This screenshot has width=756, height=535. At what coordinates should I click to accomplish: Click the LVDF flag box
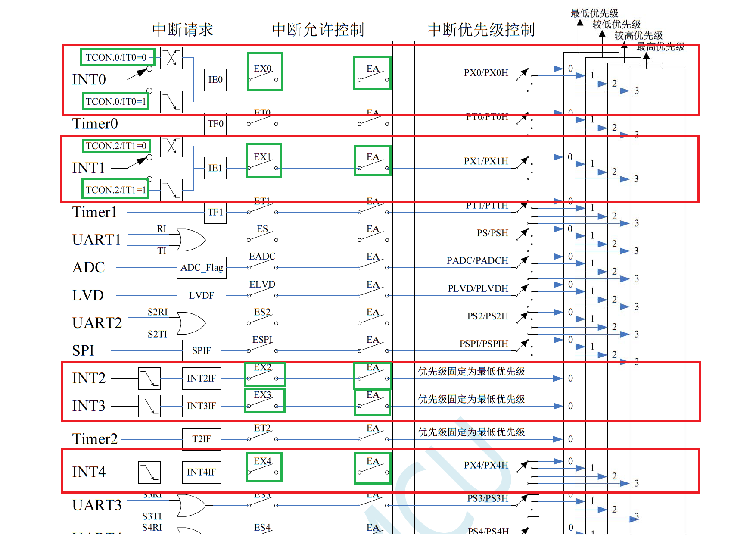click(x=202, y=296)
